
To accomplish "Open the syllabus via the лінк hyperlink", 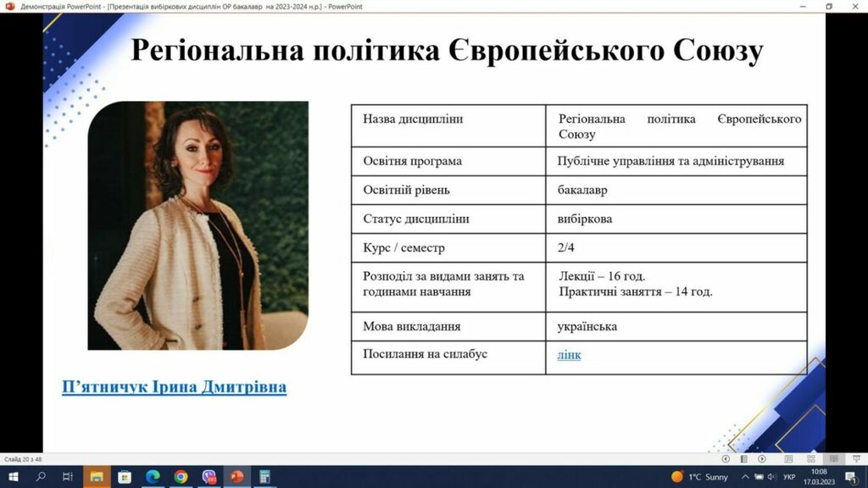I will 569,354.
